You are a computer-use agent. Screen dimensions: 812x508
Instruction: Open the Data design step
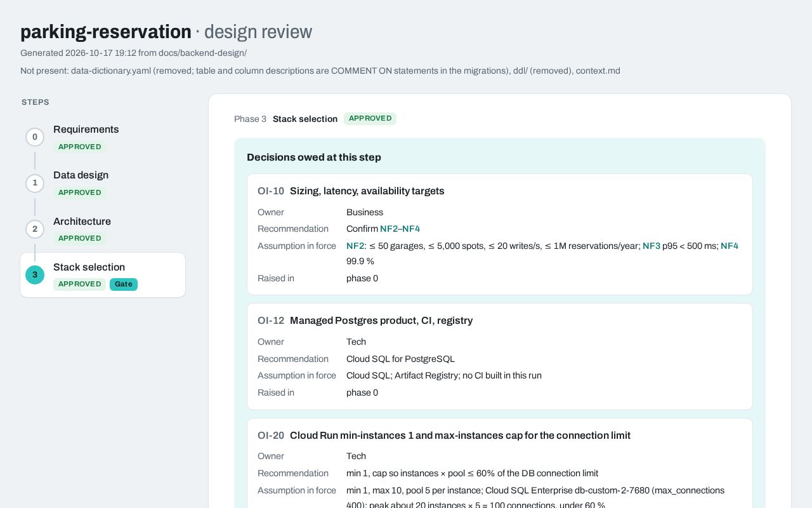click(103, 184)
